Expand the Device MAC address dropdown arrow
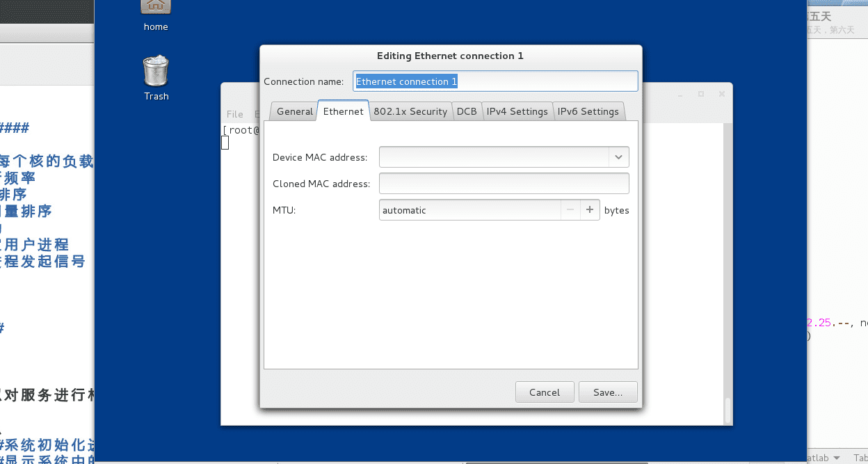This screenshot has width=868, height=464. point(618,157)
